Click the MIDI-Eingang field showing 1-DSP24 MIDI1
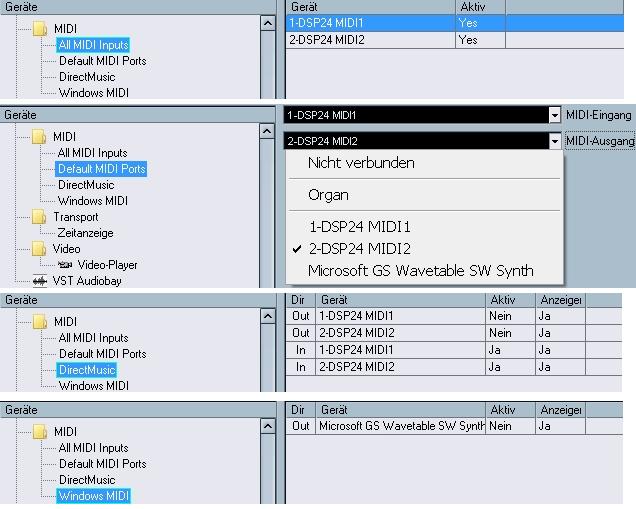Viewport: 636px width, 509px height. [x=417, y=116]
